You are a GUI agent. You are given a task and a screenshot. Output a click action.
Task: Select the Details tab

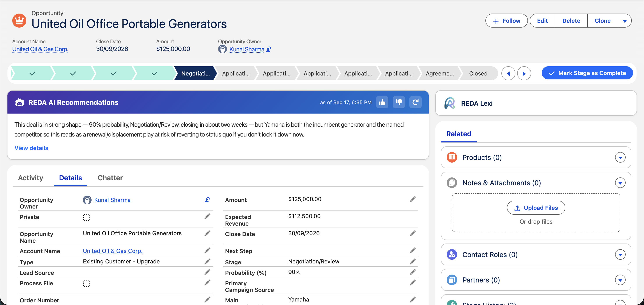coord(70,178)
